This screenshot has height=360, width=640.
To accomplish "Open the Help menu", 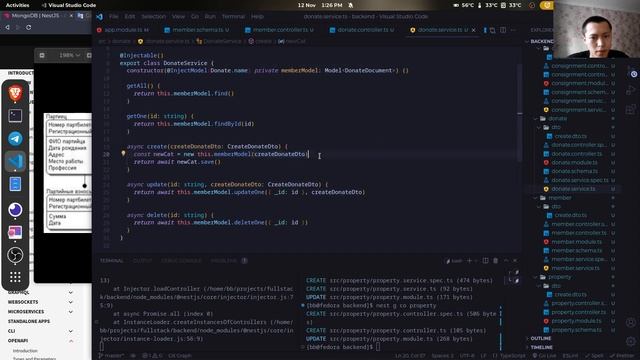I will [257, 17].
